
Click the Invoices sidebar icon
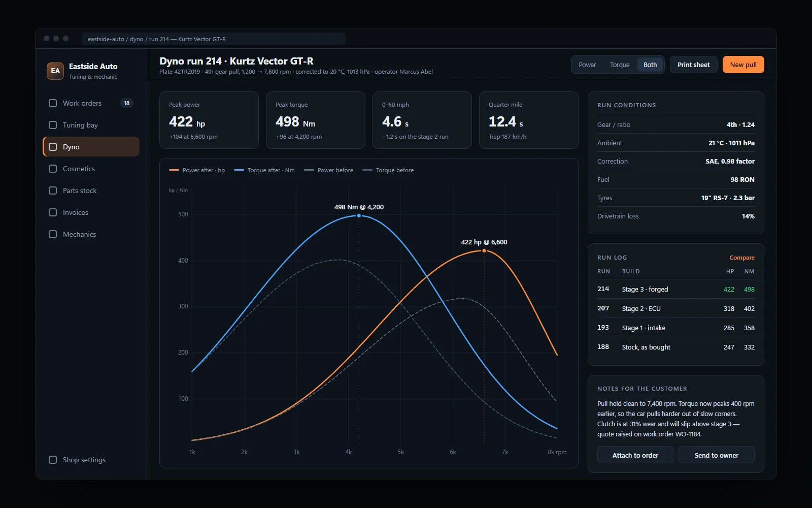pos(53,212)
